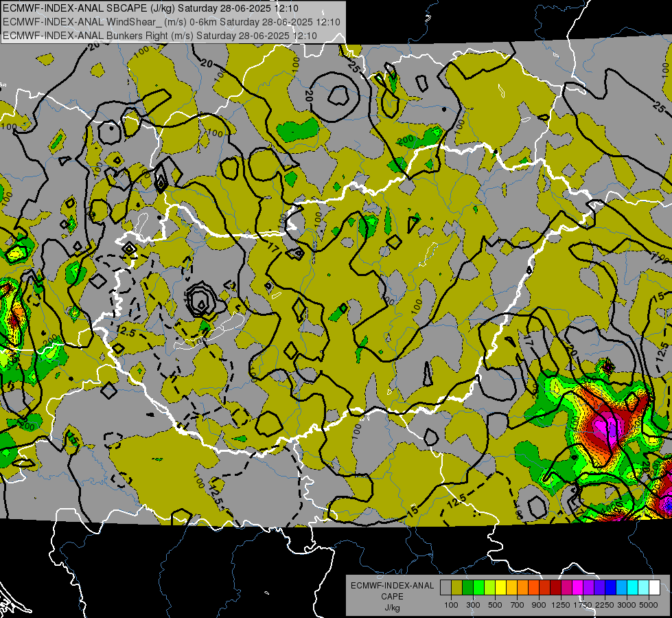Click the brick red swatch above 900
This screenshot has height=618, width=672.
tap(545, 587)
